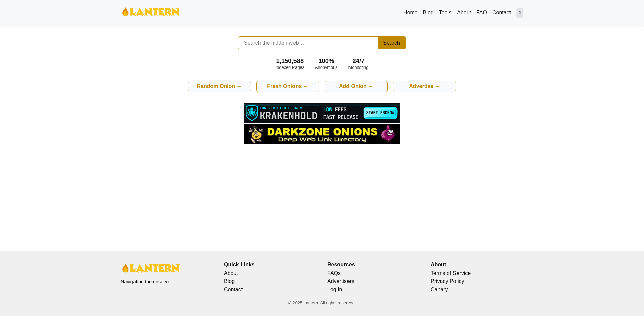Select the Add Onion button
Viewport: 644px width, 316px height.
pos(356,86)
